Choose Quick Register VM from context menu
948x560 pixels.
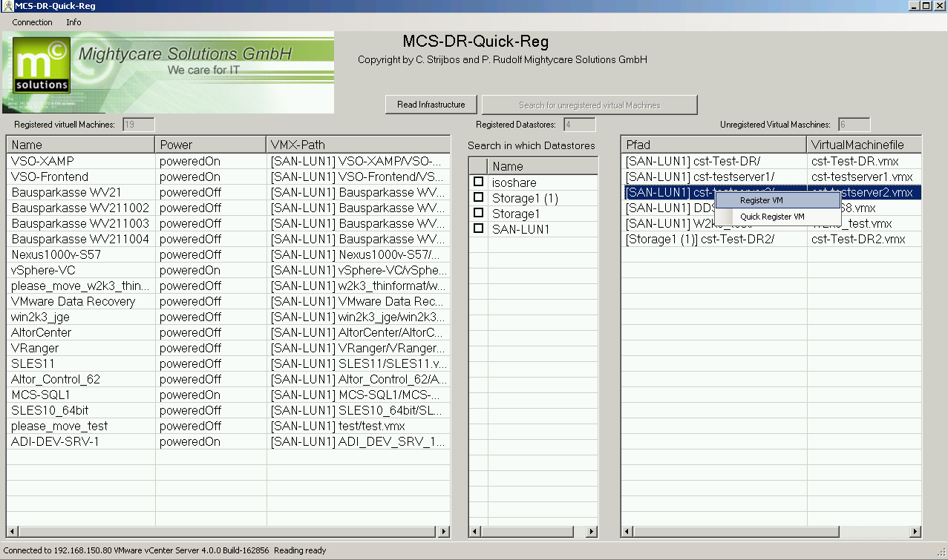[777, 217]
